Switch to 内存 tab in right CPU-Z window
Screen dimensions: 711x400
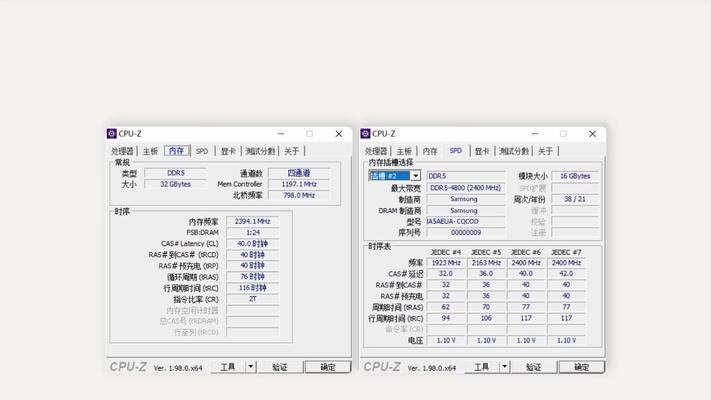click(x=430, y=151)
